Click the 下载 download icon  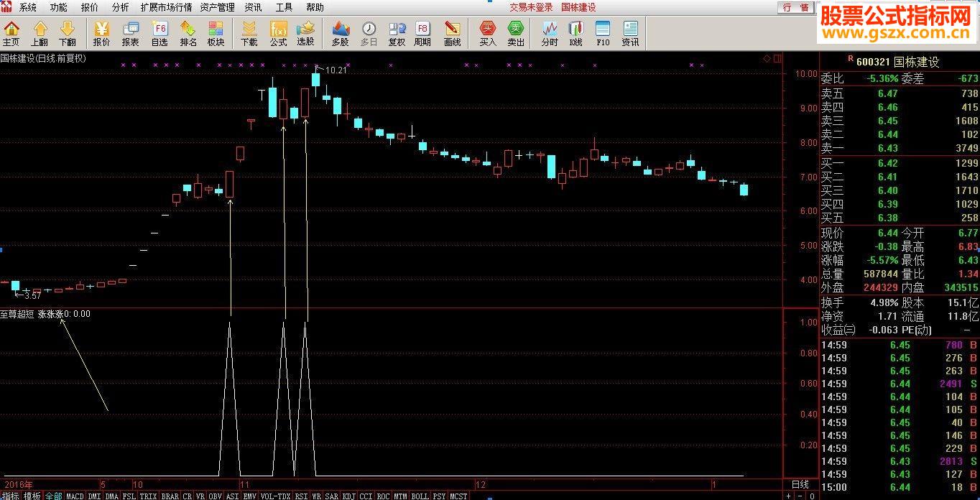pyautogui.click(x=249, y=33)
